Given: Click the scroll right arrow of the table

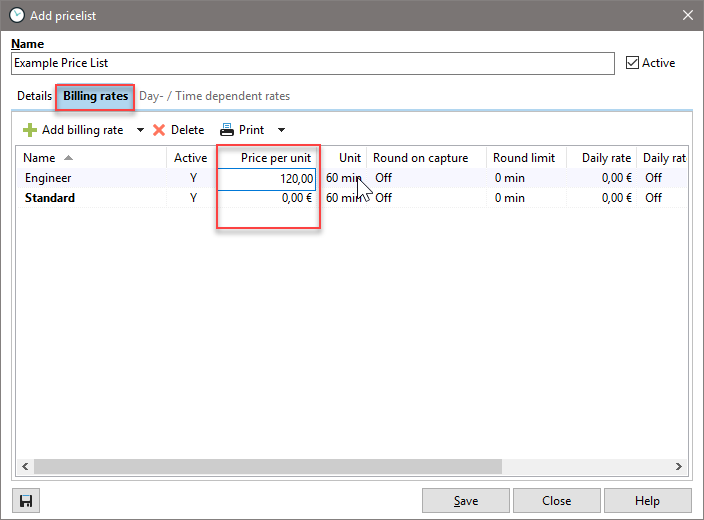Looking at the screenshot, I should pyautogui.click(x=678, y=466).
